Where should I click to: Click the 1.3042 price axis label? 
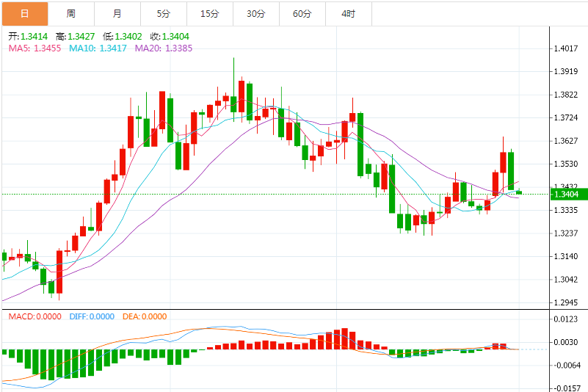point(566,280)
